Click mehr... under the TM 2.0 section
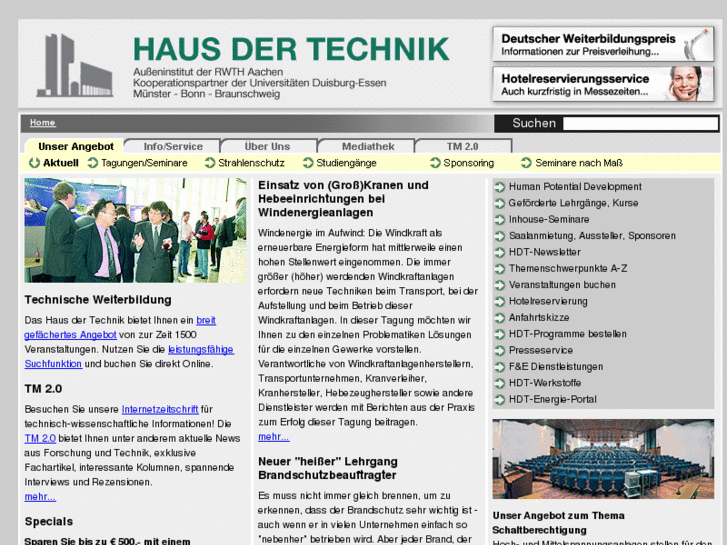The image size is (727, 545). pos(40,497)
